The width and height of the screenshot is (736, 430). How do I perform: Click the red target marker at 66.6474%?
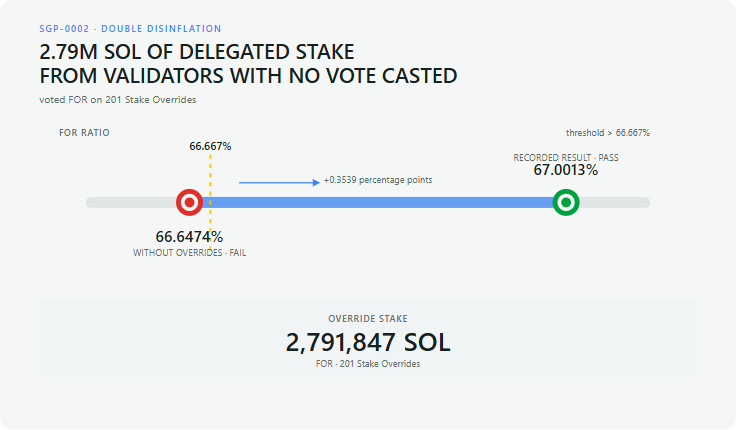189,202
